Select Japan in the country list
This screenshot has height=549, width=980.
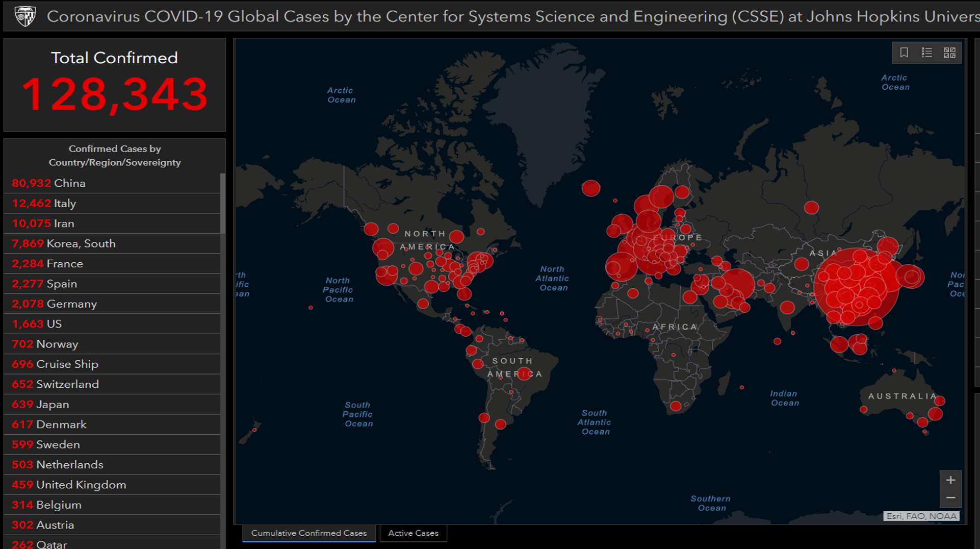[112, 405]
